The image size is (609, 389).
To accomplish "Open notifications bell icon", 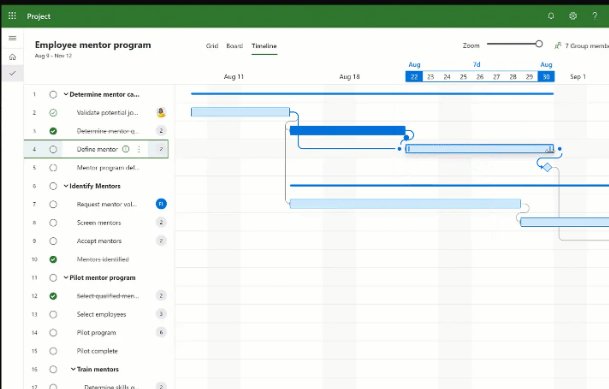I will point(551,16).
